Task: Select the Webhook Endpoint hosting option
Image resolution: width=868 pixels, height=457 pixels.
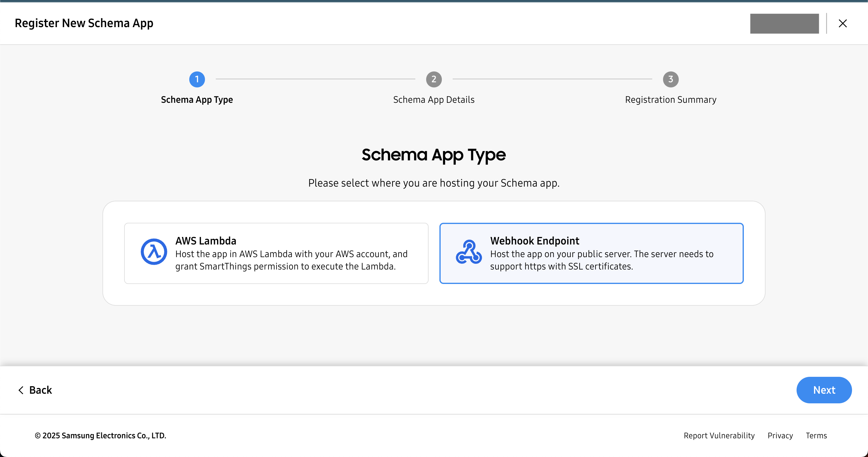Action: click(591, 253)
